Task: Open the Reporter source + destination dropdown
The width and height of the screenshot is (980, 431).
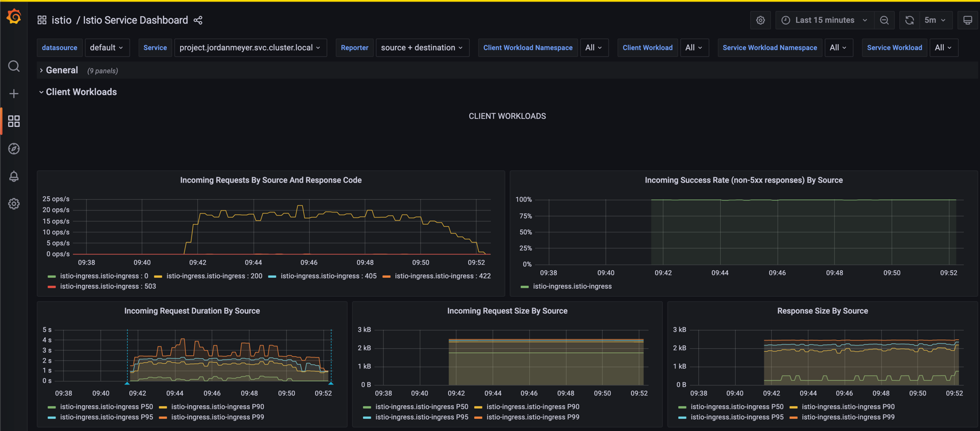Action: (422, 48)
